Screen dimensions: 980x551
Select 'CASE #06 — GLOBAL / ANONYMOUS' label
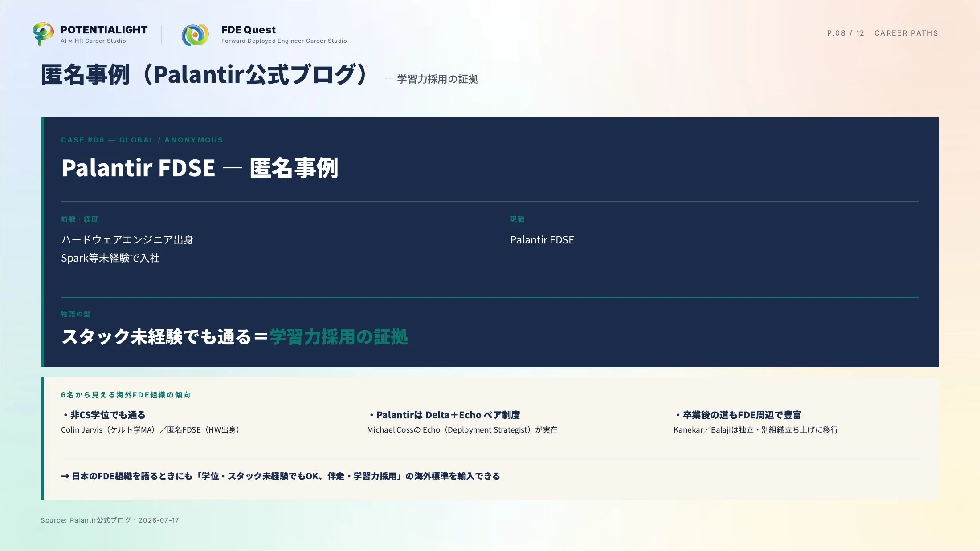pos(142,140)
